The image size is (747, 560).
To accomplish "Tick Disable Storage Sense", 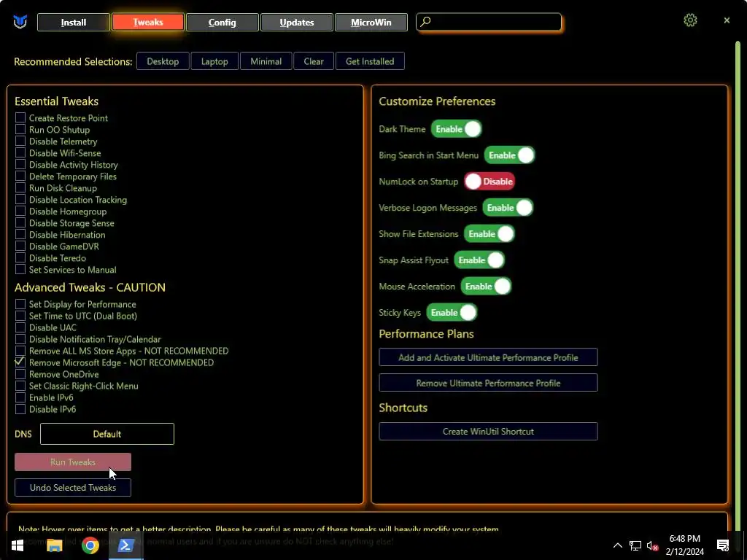I will tap(20, 222).
